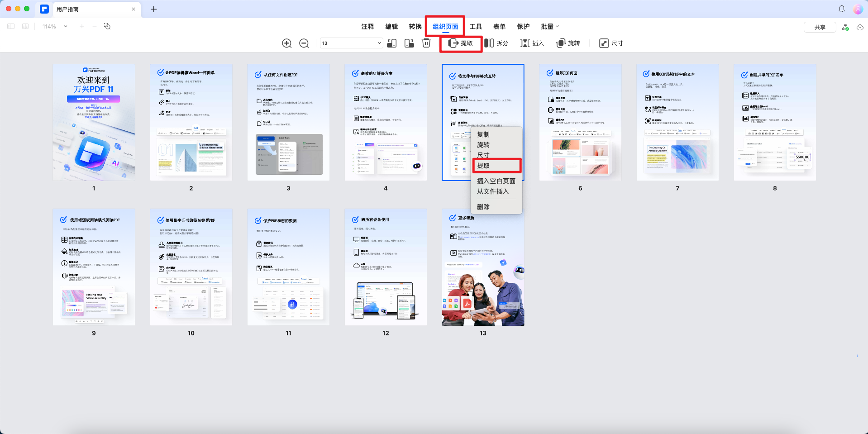Click the 旋转 rotate tool in toolbar

(568, 43)
